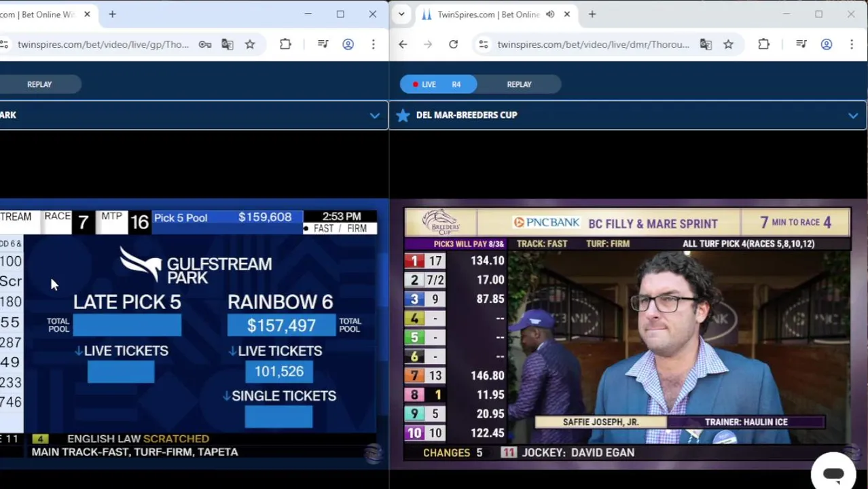This screenshot has width=868, height=489.
Task: Click horse 10 odds row 122.45
Action: pyautogui.click(x=455, y=433)
